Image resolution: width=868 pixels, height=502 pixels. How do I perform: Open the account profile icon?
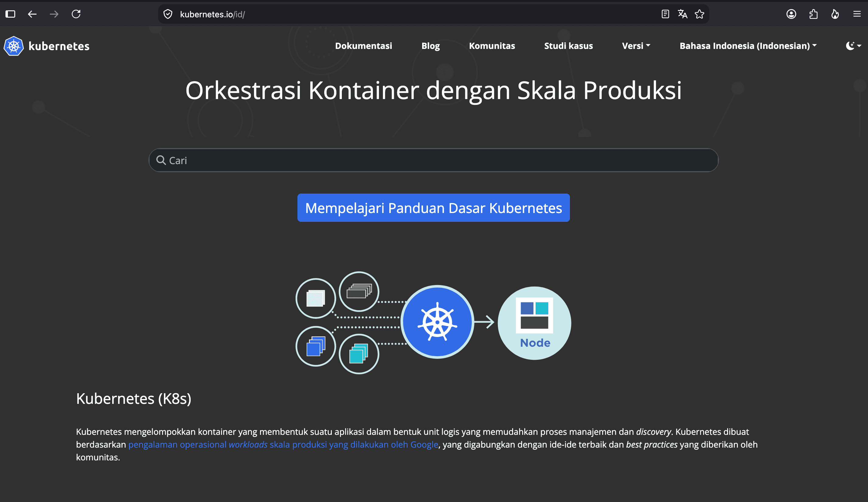[791, 14]
